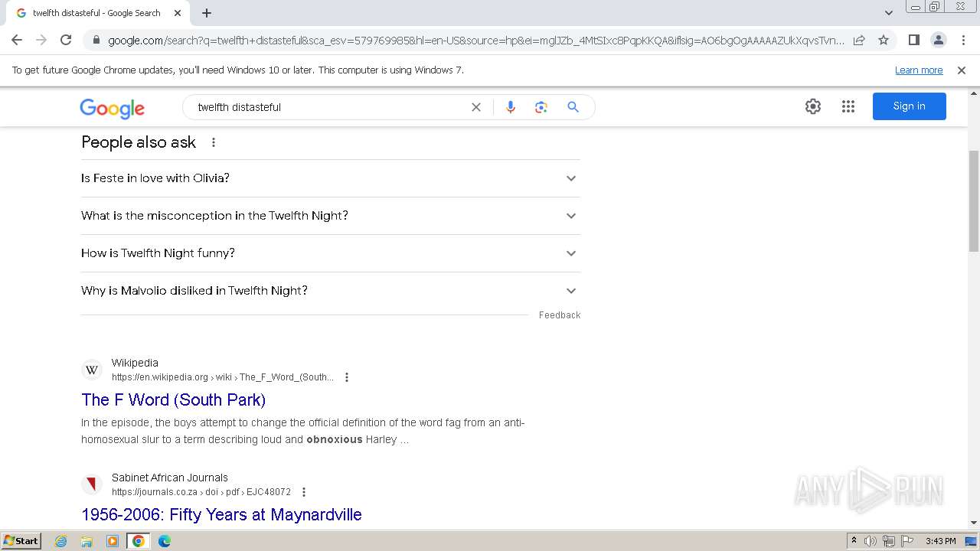Click the share page icon in address bar
The image size is (980, 551).
click(x=859, y=40)
